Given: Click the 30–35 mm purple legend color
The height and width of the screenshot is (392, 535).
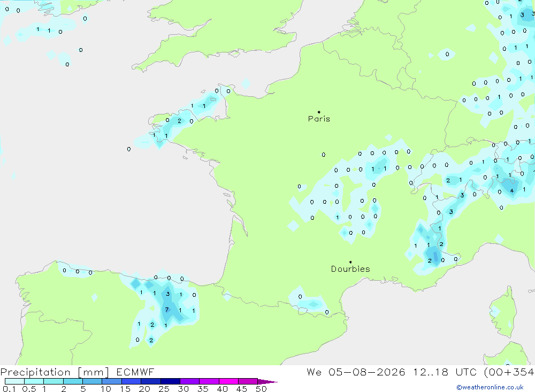Looking at the screenshot, I should [190, 381].
